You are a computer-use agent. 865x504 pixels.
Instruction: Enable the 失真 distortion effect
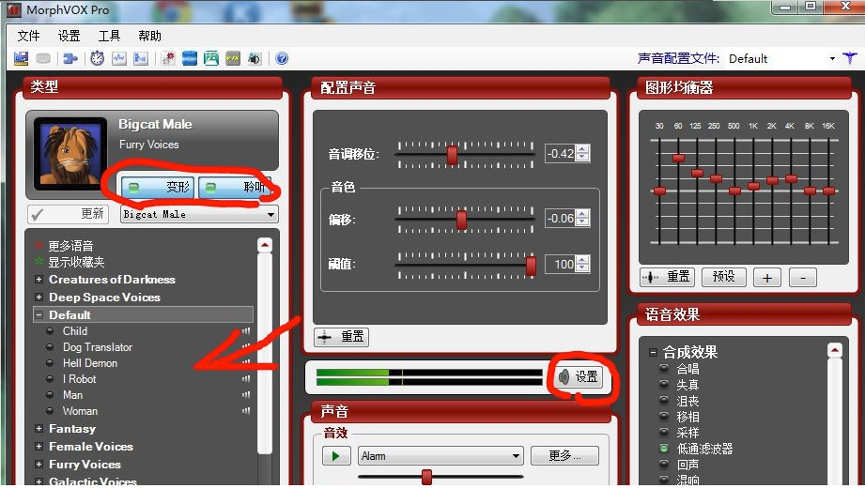[x=664, y=385]
